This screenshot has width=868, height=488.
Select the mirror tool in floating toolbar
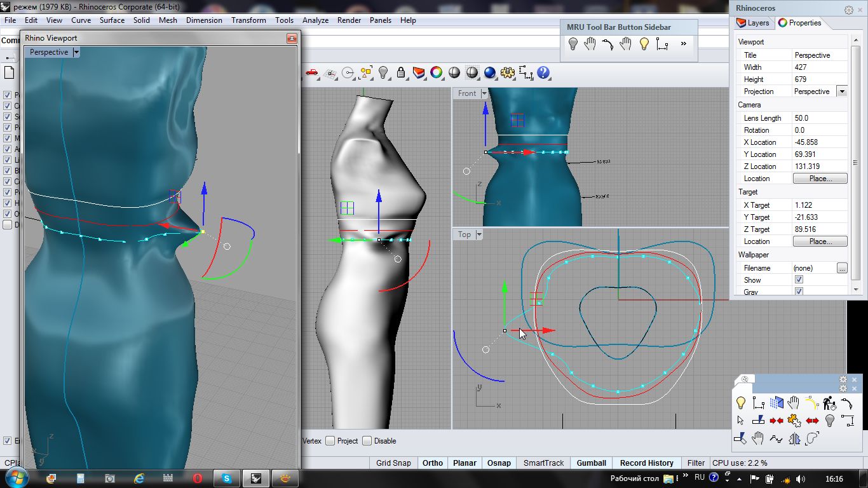pyautogui.click(x=794, y=438)
